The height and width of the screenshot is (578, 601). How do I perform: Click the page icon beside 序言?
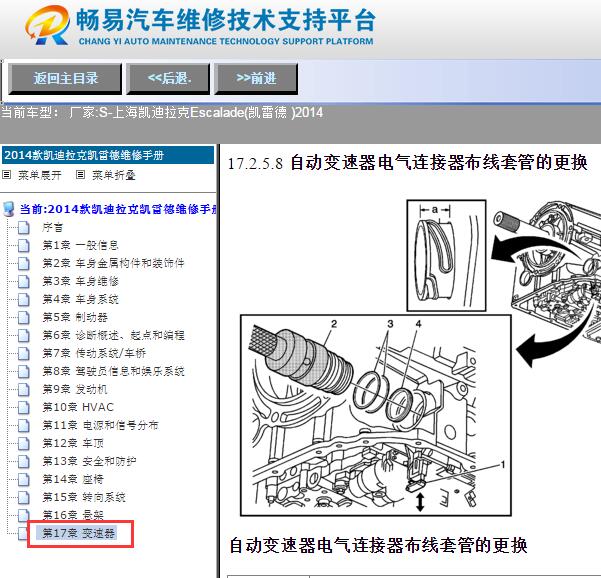(x=24, y=228)
